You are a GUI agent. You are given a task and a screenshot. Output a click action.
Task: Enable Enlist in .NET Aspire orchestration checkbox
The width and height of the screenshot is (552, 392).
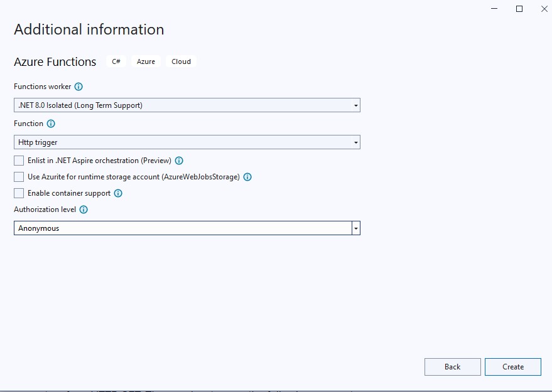coord(19,161)
